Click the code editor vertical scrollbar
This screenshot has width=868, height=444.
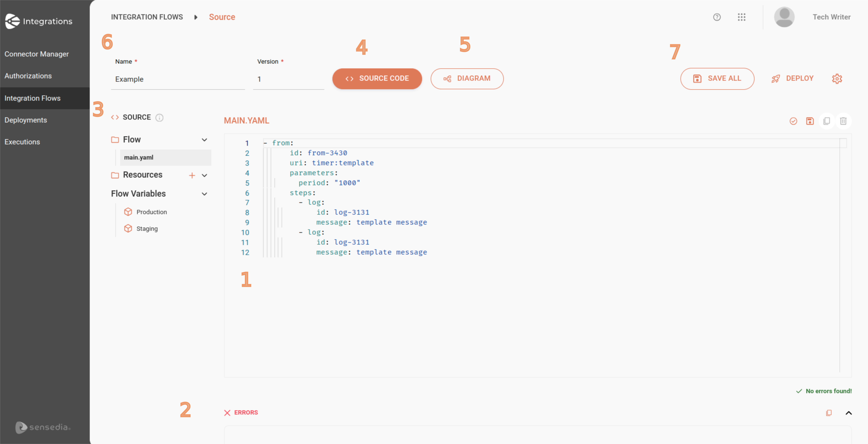tap(843, 255)
